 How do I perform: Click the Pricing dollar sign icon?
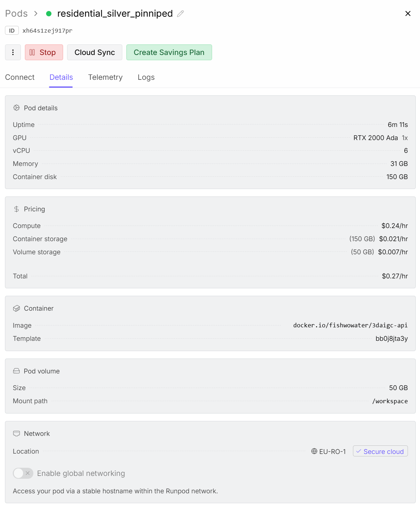pyautogui.click(x=16, y=209)
